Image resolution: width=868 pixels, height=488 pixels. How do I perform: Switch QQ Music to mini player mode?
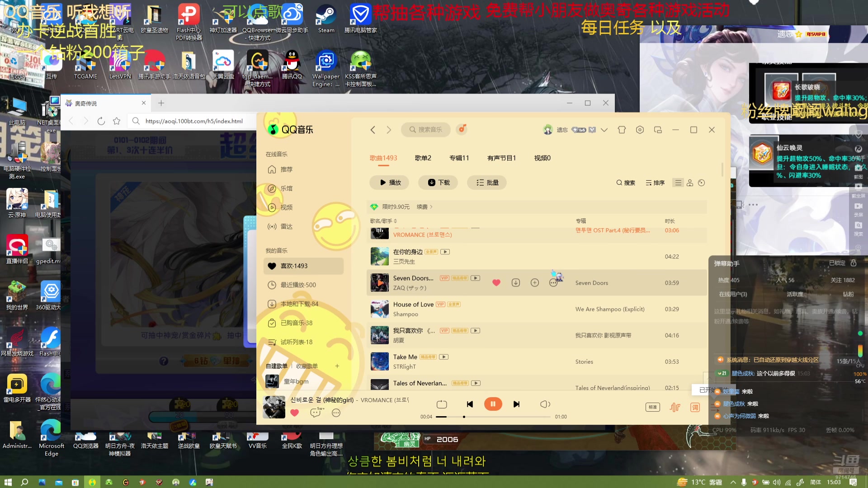658,130
